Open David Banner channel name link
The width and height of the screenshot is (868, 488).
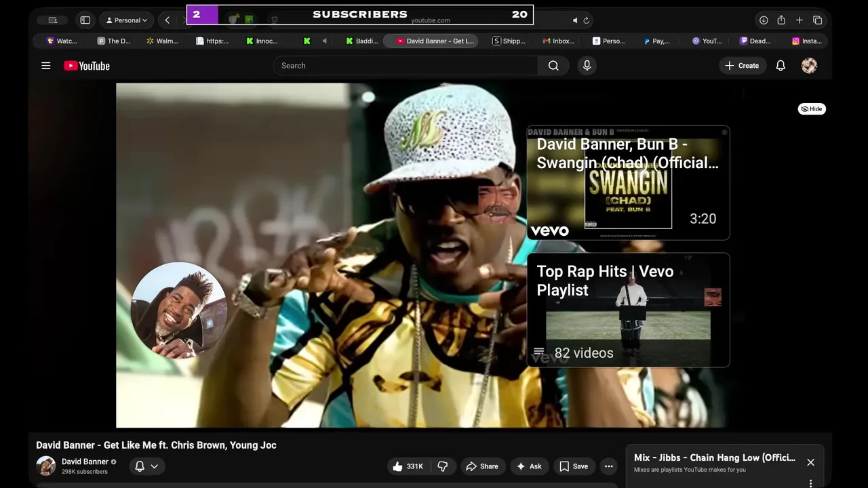coord(85,462)
